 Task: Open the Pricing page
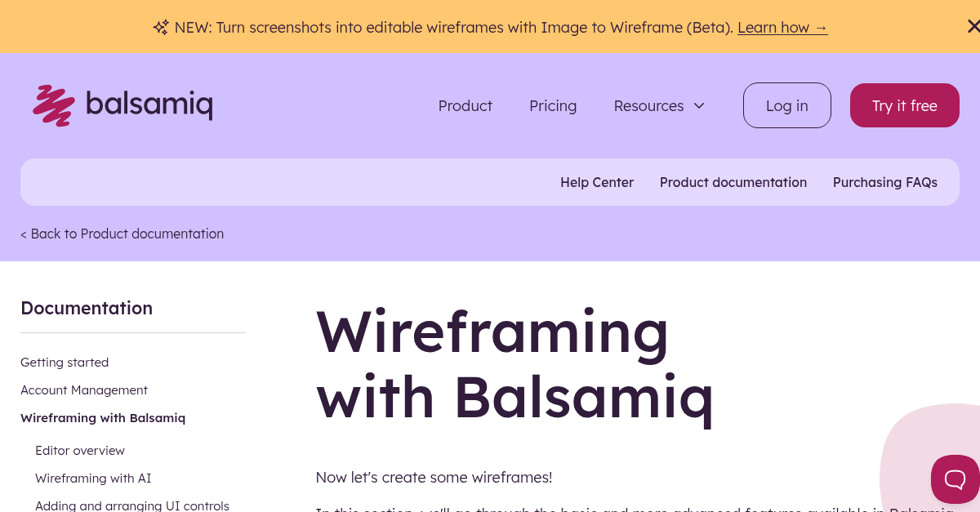[x=553, y=105]
